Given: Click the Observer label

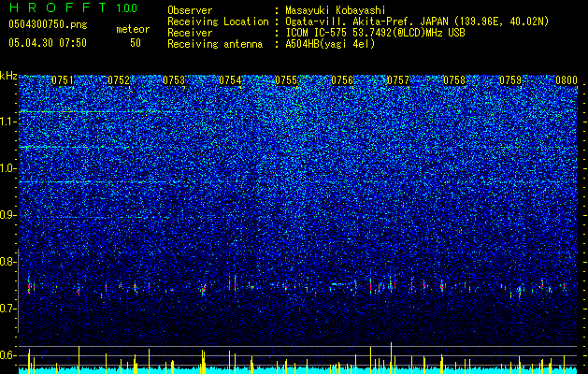Looking at the screenshot, I should pyautogui.click(x=190, y=10).
